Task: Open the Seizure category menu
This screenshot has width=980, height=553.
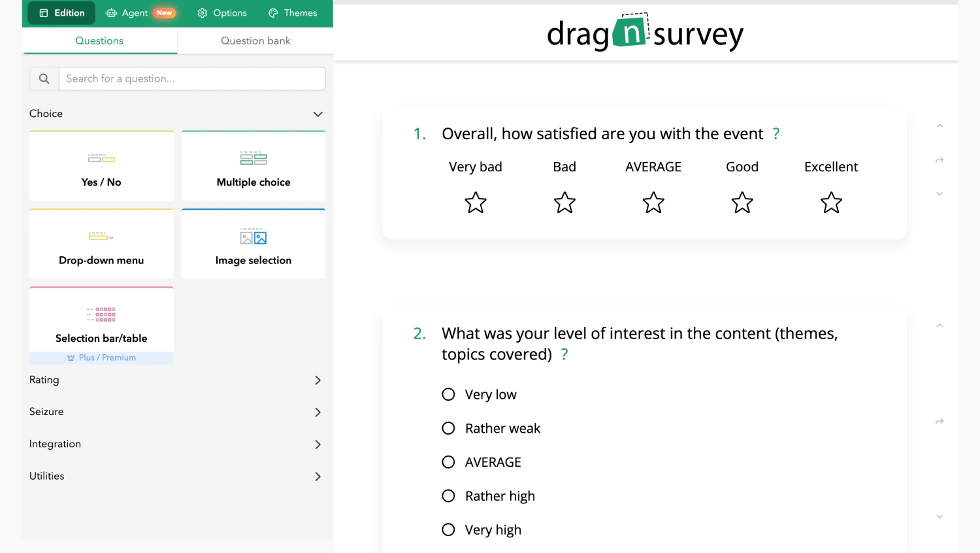Action: [318, 412]
